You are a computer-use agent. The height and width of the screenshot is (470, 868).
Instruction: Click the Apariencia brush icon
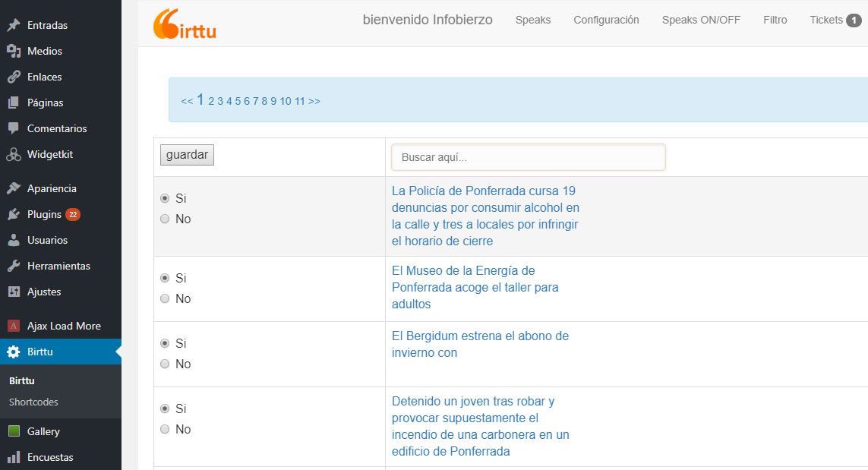click(14, 188)
